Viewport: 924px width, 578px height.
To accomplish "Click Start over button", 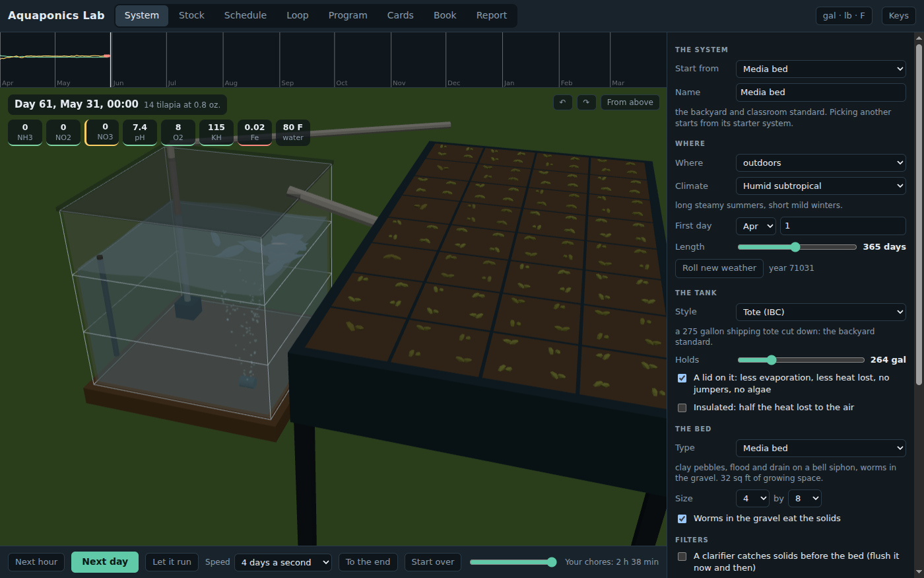I will point(433,562).
